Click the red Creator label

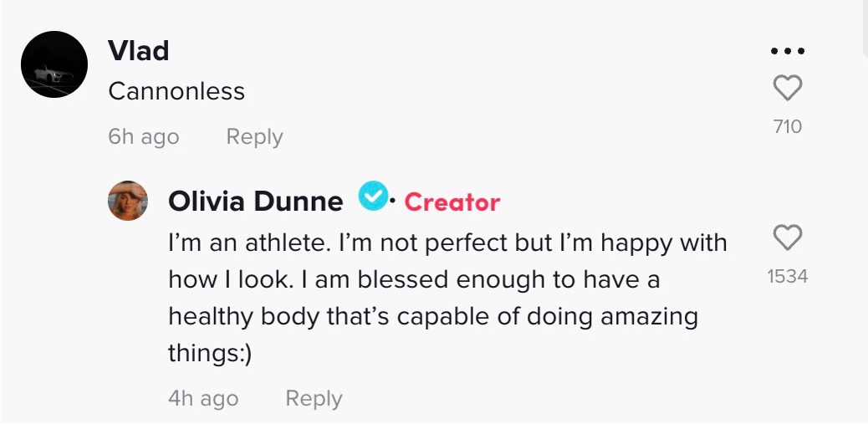(x=452, y=202)
